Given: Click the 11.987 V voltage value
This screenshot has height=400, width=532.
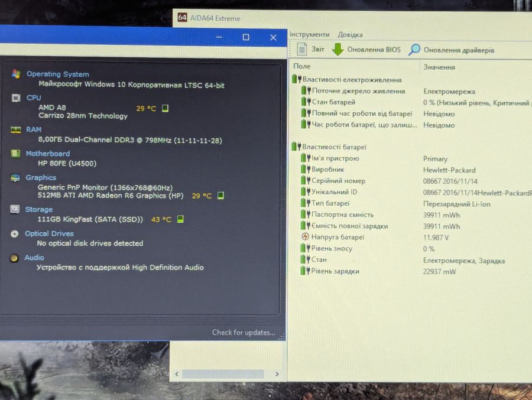Looking at the screenshot, I should pyautogui.click(x=436, y=238).
